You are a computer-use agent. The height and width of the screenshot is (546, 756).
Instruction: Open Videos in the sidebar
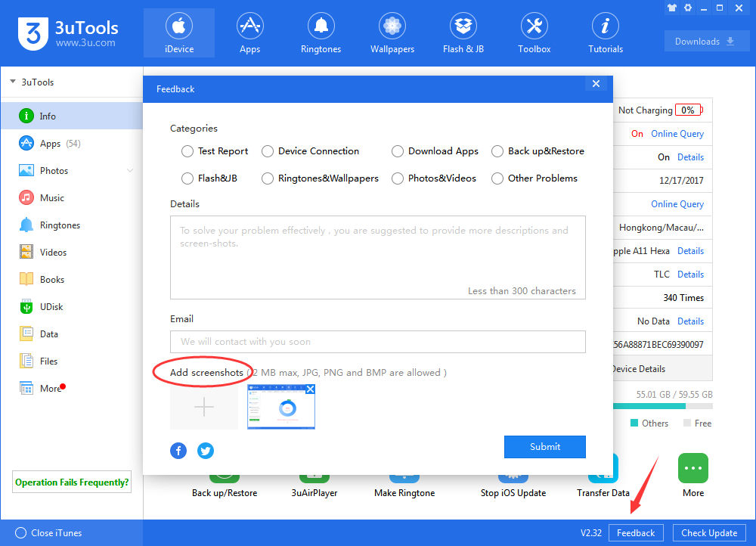point(72,253)
